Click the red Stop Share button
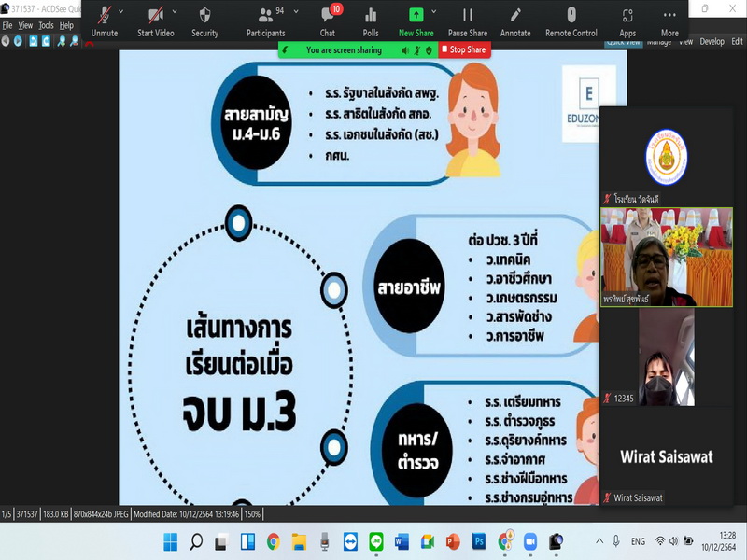This screenshot has height=560, width=747. click(x=463, y=49)
